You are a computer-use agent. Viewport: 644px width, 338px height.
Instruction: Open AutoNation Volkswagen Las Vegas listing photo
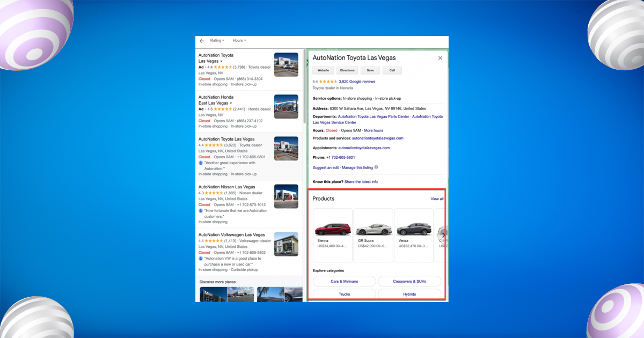[x=286, y=244]
